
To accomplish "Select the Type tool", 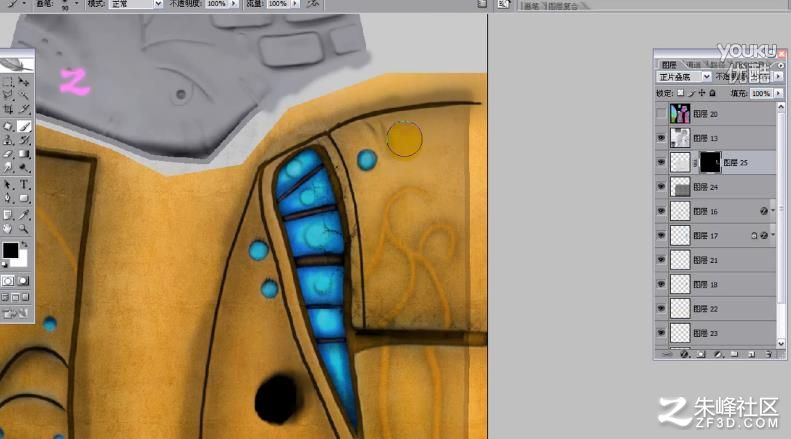I will coord(24,185).
